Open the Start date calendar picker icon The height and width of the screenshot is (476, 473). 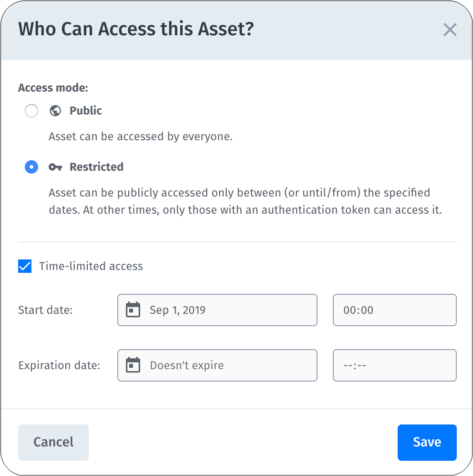[x=134, y=310]
